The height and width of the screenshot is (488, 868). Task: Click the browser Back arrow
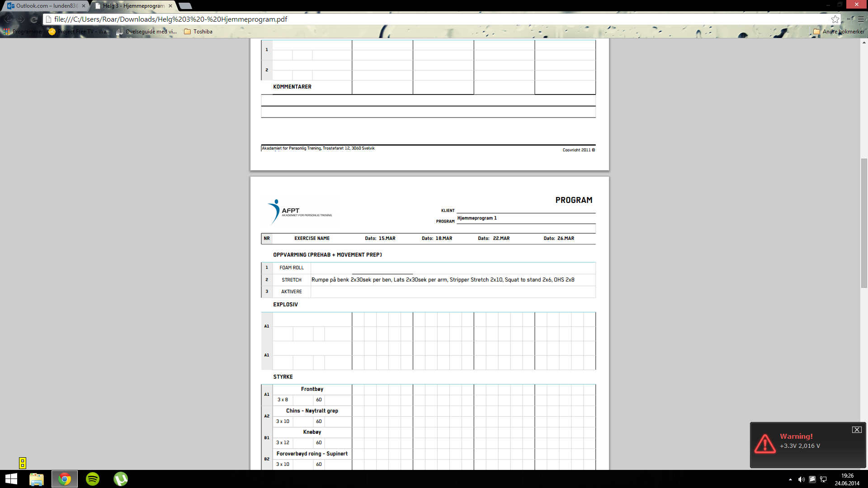(x=8, y=19)
